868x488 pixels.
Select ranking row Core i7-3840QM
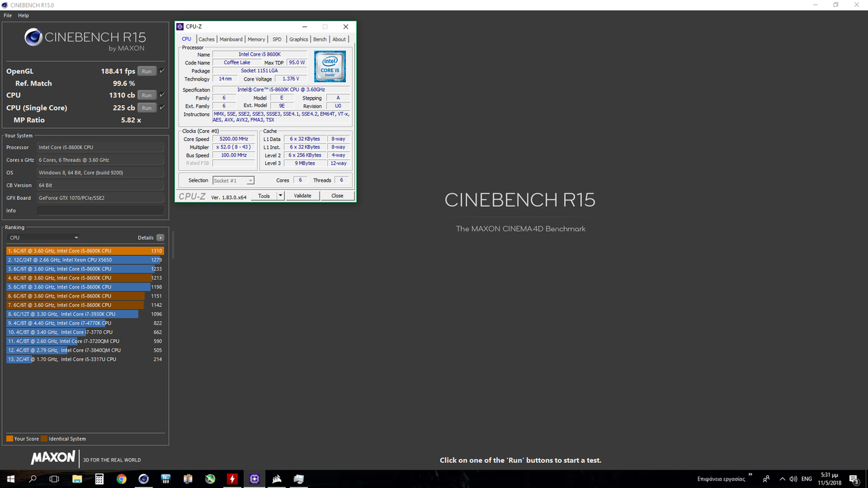(85, 350)
